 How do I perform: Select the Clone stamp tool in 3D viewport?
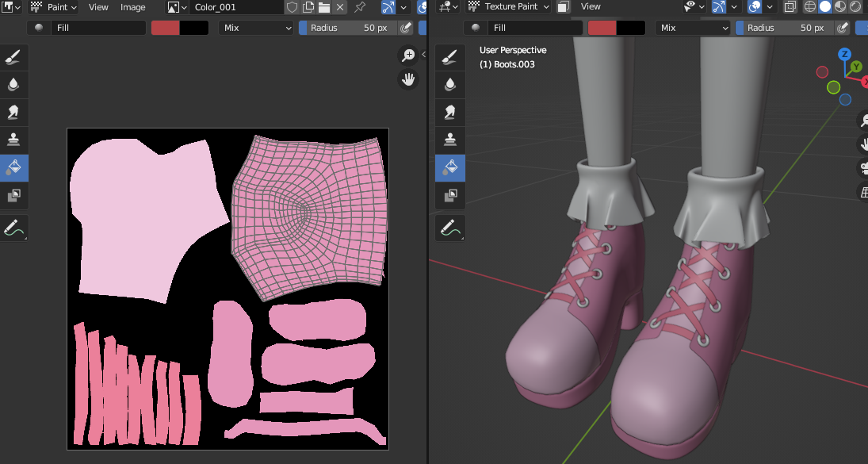450,140
